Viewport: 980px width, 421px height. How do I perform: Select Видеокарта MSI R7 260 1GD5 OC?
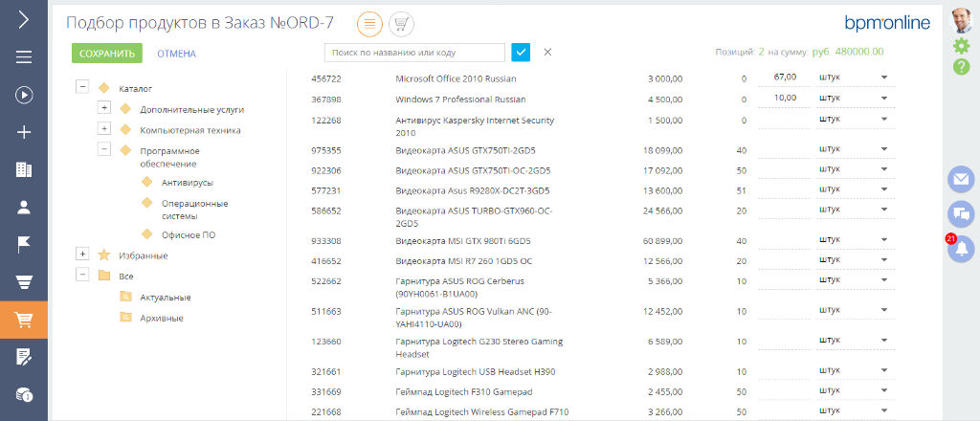[464, 261]
